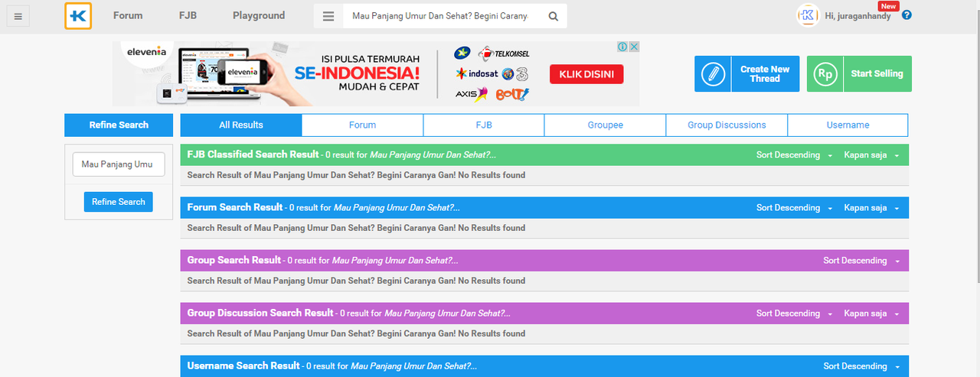Viewport: 980px width, 377px height.
Task: Expand Group Search Sort Descending dropdown
Action: tap(861, 261)
